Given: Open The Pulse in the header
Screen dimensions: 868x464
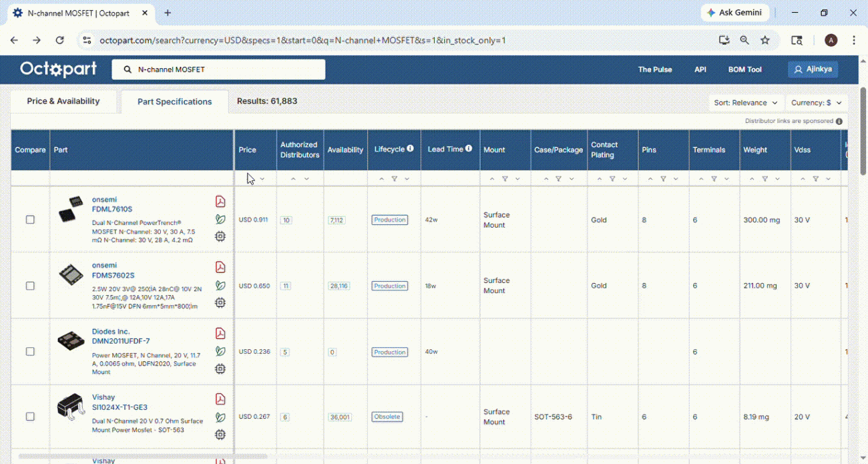Looking at the screenshot, I should [655, 69].
